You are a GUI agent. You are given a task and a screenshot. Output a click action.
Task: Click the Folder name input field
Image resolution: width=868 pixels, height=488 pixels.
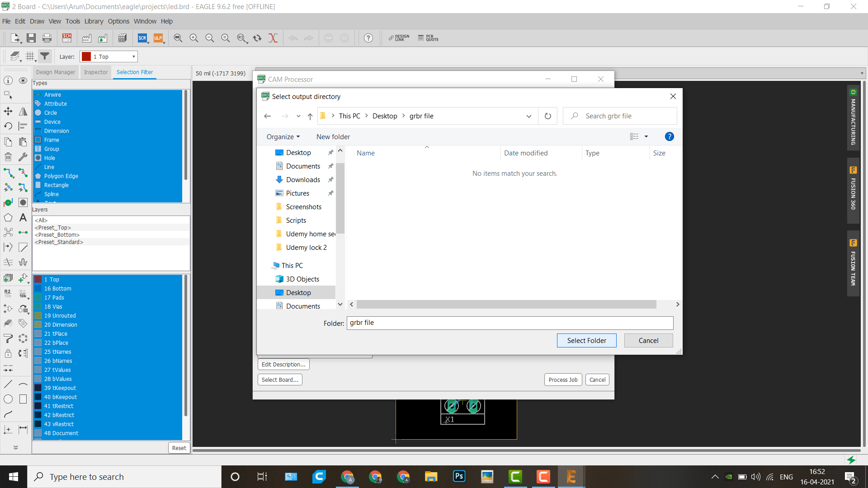pos(510,323)
